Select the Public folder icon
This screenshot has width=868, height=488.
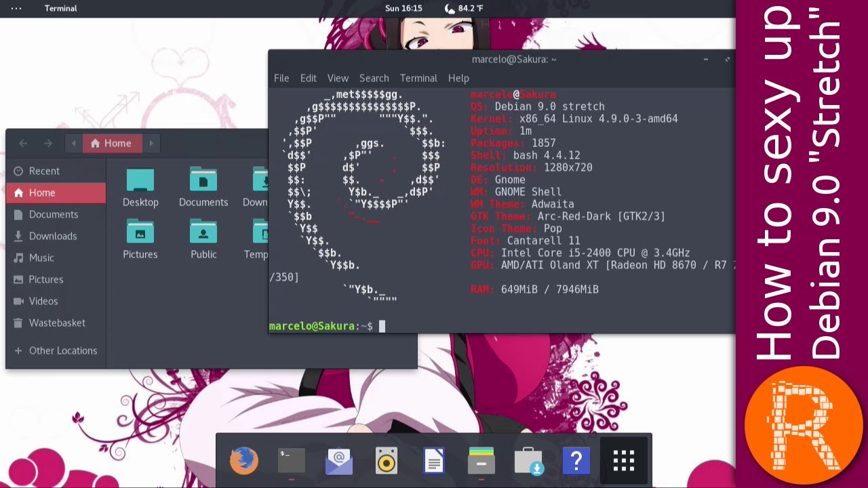203,239
